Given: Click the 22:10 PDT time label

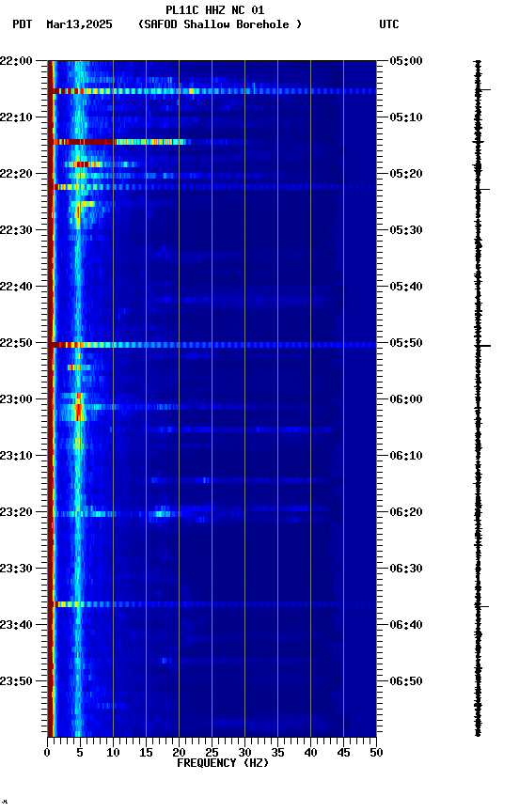Looking at the screenshot, I should pyautogui.click(x=16, y=117).
